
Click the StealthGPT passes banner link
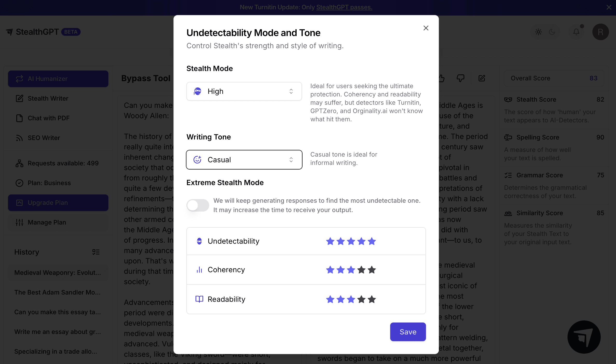[x=344, y=7]
